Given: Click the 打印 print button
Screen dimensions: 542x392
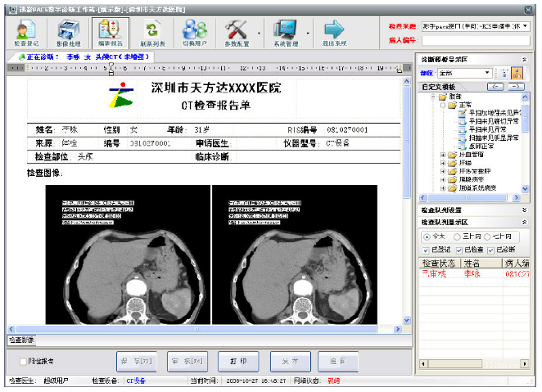Looking at the screenshot, I should [x=238, y=361].
